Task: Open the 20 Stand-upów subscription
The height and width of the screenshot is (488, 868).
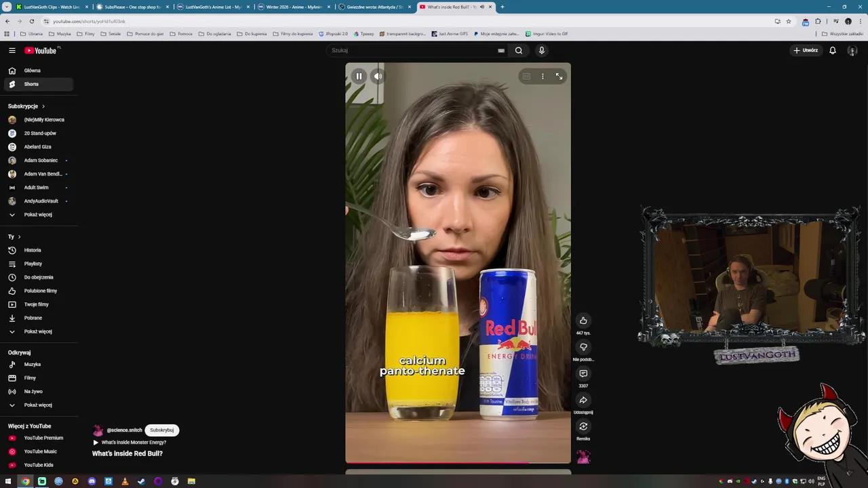Action: pos(38,134)
